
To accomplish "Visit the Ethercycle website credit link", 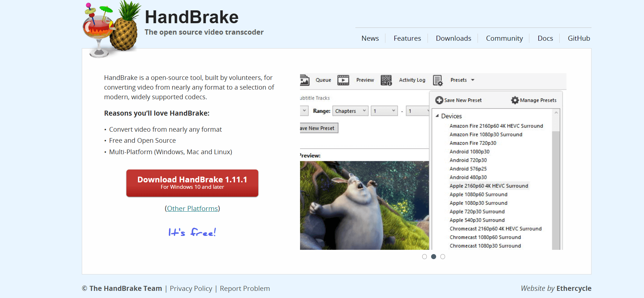I will pos(574,288).
